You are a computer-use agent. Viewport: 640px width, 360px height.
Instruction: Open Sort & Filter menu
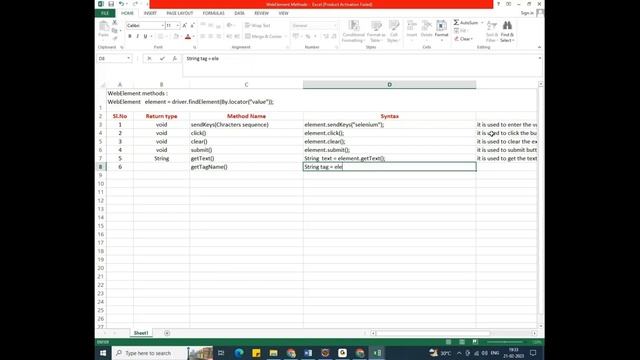(491, 31)
